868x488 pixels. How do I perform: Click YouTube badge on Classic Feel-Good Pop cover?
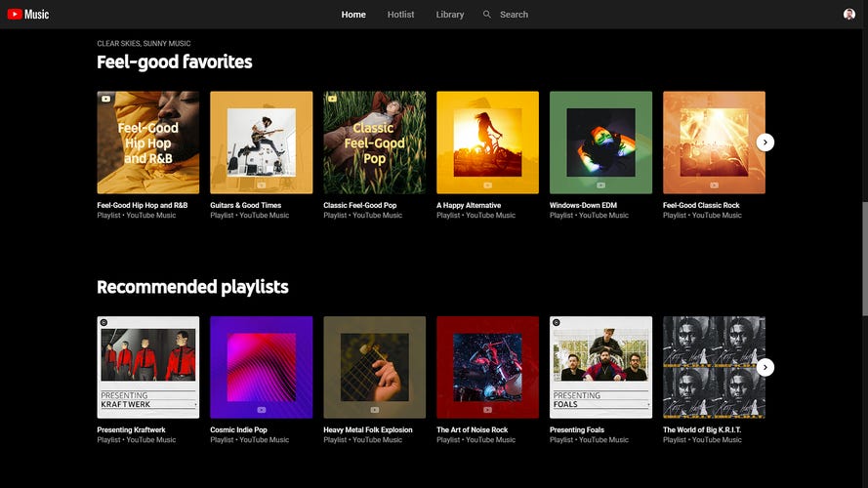pyautogui.click(x=333, y=99)
